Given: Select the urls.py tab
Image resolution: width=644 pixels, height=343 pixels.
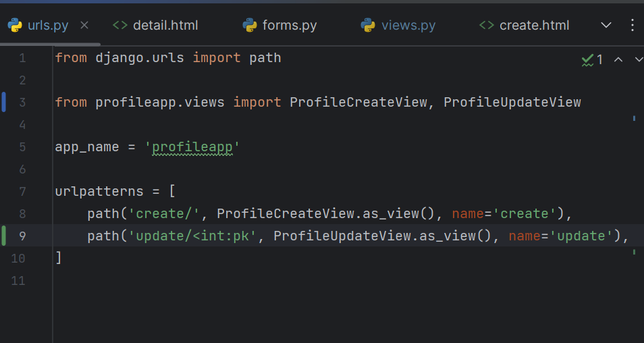Looking at the screenshot, I should pyautogui.click(x=48, y=26).
